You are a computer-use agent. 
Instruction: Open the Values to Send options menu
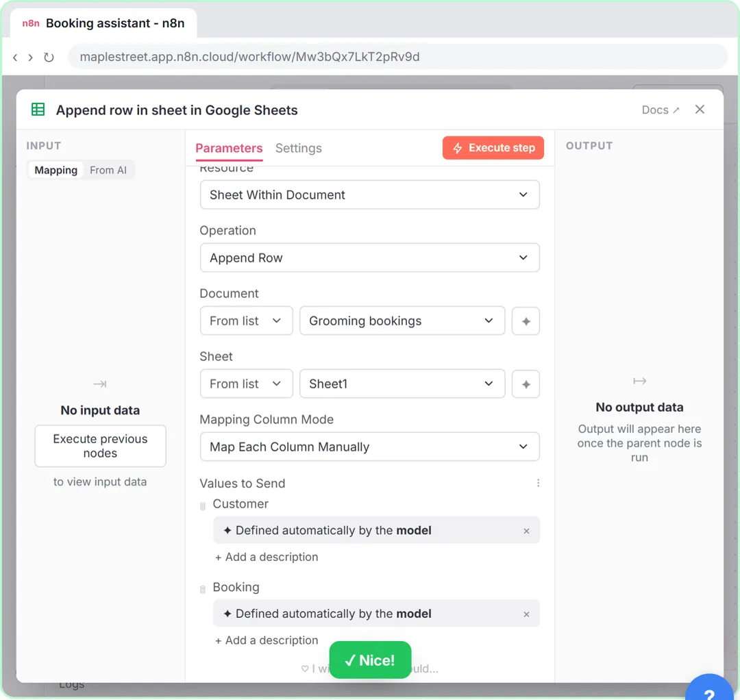pos(538,483)
